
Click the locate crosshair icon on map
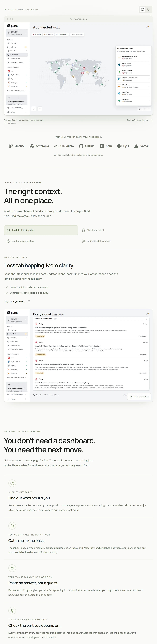(x=140, y=109)
